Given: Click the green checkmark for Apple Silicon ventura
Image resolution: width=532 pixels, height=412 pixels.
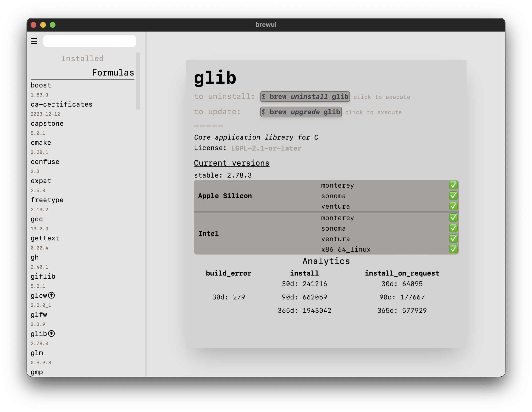Looking at the screenshot, I should pos(453,206).
